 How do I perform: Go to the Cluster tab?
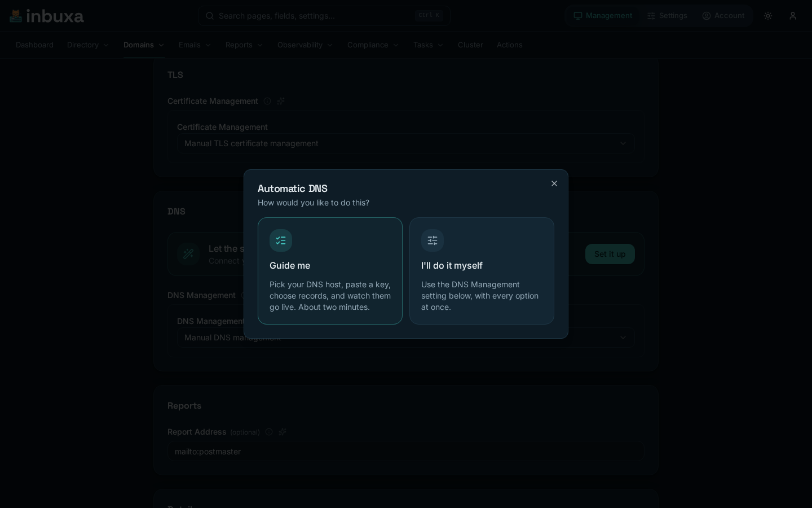pyautogui.click(x=470, y=45)
